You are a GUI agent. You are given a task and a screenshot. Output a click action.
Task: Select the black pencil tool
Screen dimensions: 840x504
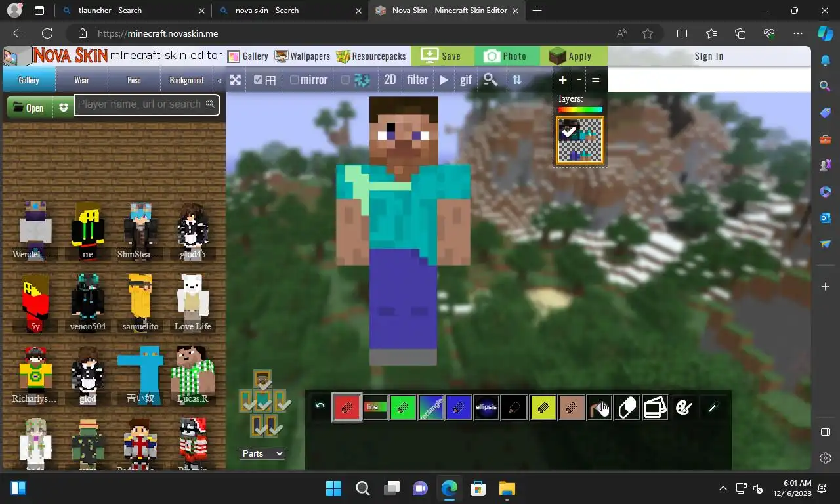pos(514,408)
